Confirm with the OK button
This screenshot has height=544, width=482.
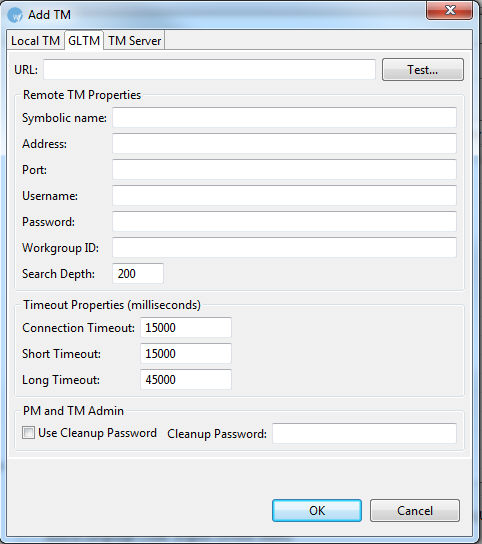(317, 510)
